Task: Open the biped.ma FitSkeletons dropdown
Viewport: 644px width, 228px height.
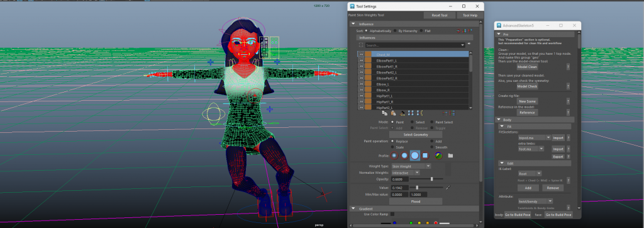Action: 535,138
